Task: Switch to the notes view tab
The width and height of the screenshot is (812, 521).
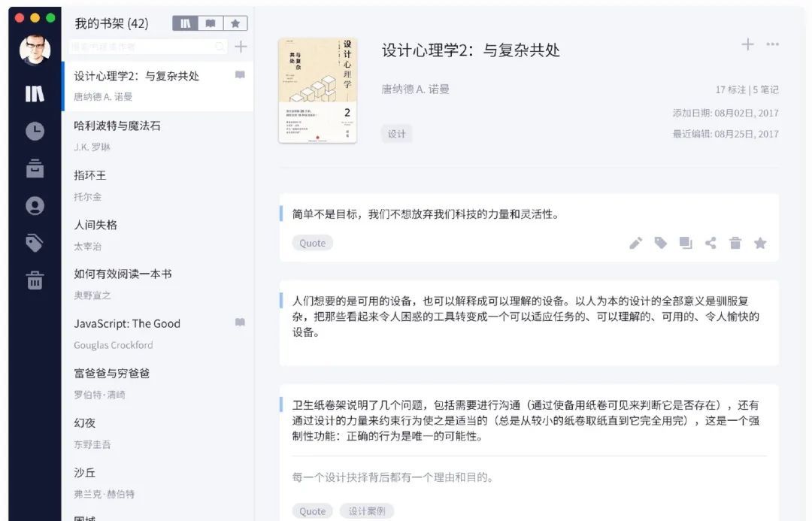Action: point(210,23)
